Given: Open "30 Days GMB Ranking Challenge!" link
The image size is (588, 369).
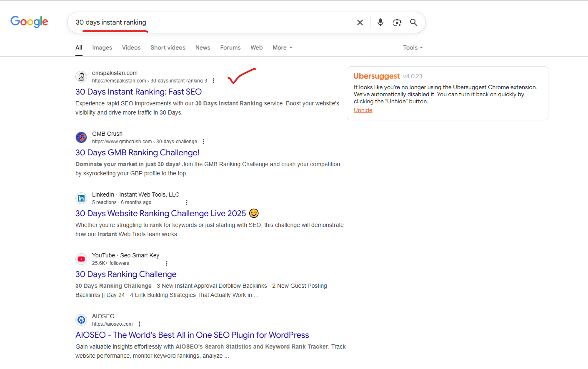Looking at the screenshot, I should (x=137, y=152).
